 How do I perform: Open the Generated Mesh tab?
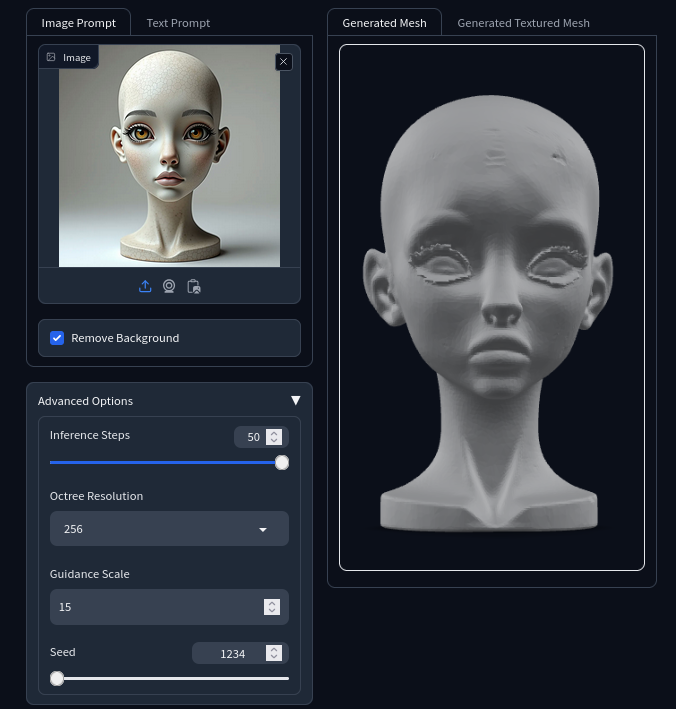[384, 23]
